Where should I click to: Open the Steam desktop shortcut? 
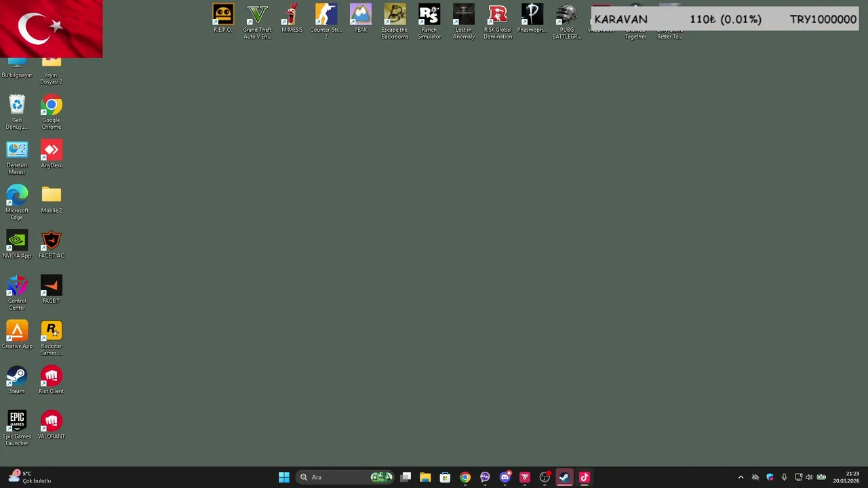click(x=17, y=380)
